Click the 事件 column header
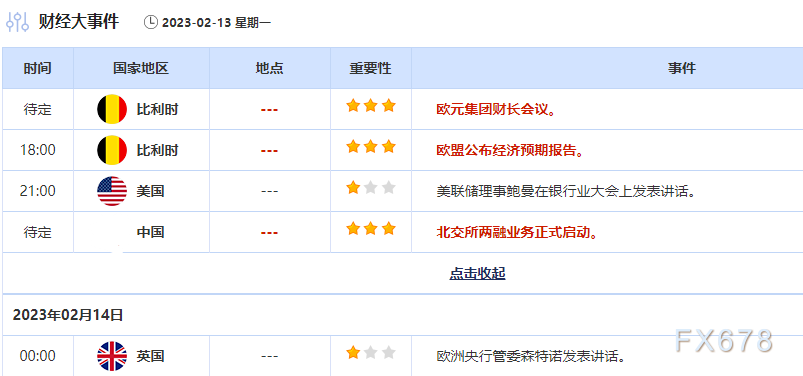Image resolution: width=803 pixels, height=376 pixels. tap(682, 68)
